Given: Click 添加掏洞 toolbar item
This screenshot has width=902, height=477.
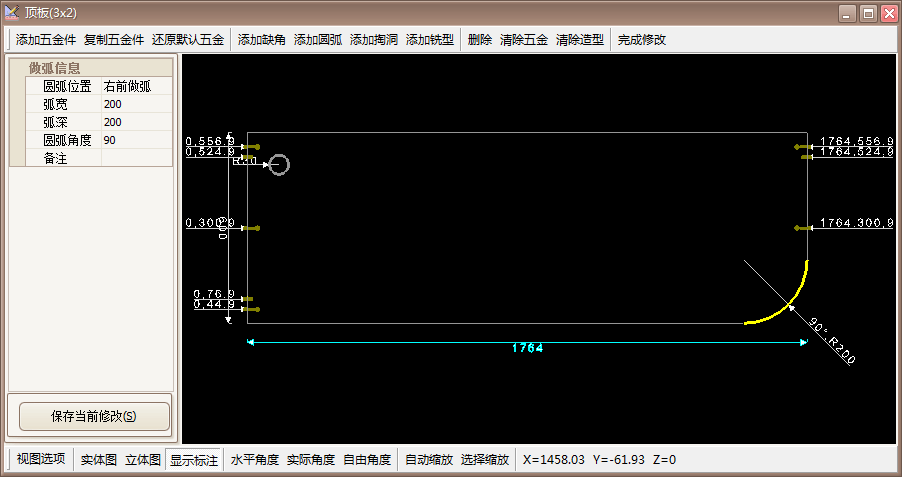Looking at the screenshot, I should click(x=374, y=40).
